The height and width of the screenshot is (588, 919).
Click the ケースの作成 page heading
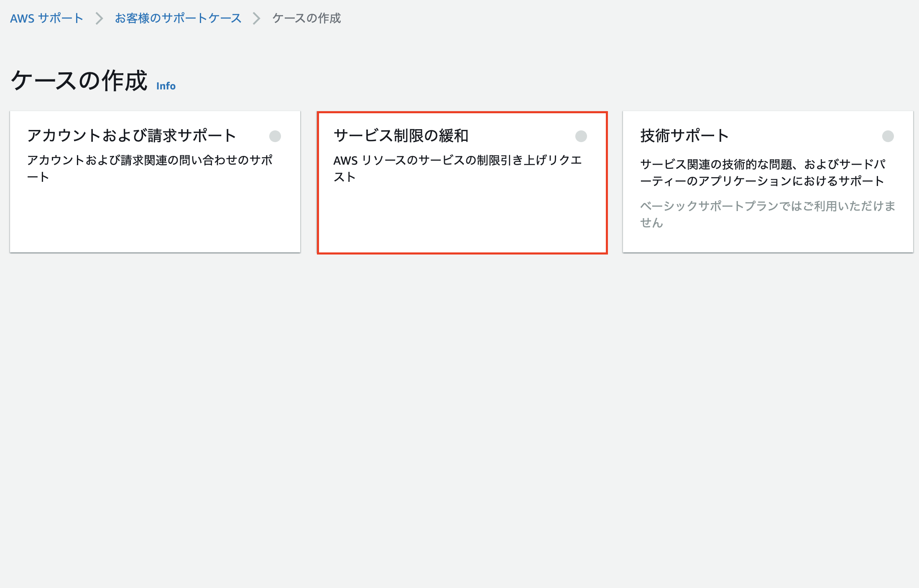click(x=79, y=79)
